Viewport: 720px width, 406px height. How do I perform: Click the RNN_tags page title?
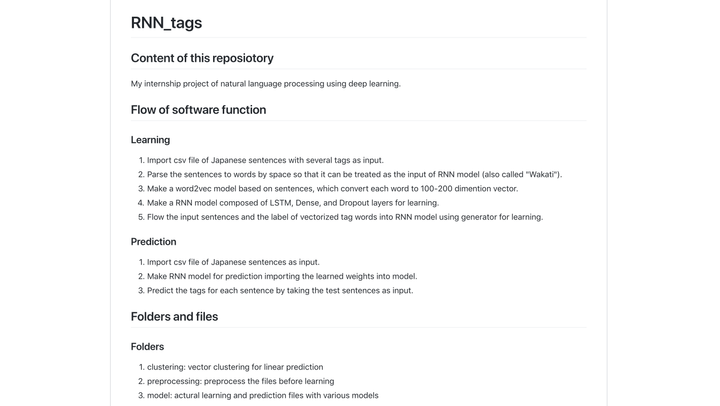click(166, 22)
